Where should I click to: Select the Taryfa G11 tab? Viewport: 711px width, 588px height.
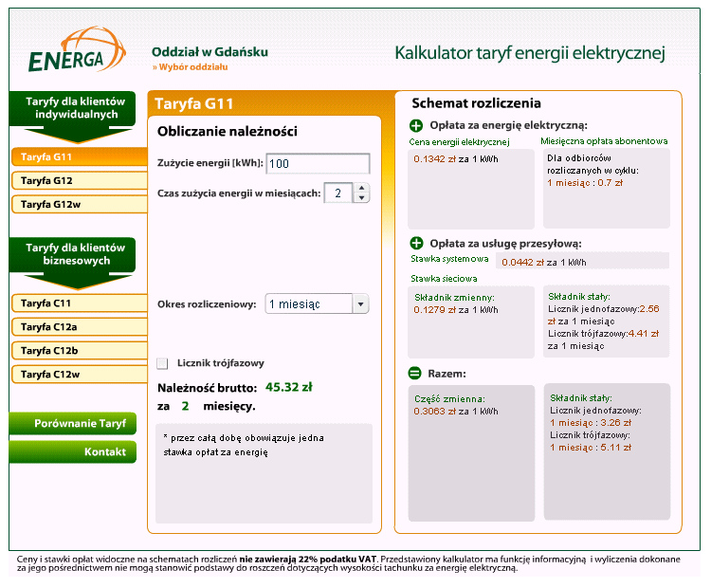(x=80, y=157)
